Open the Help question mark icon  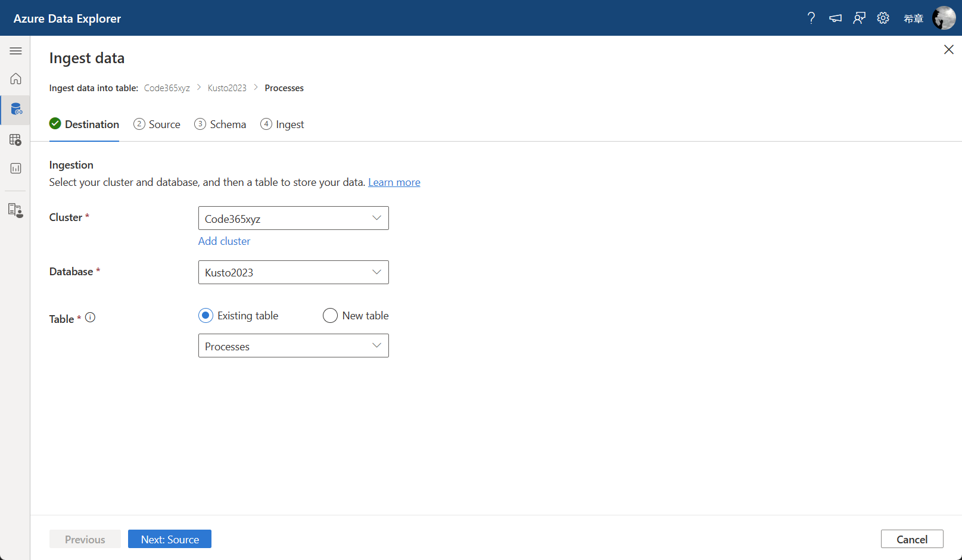(x=811, y=18)
